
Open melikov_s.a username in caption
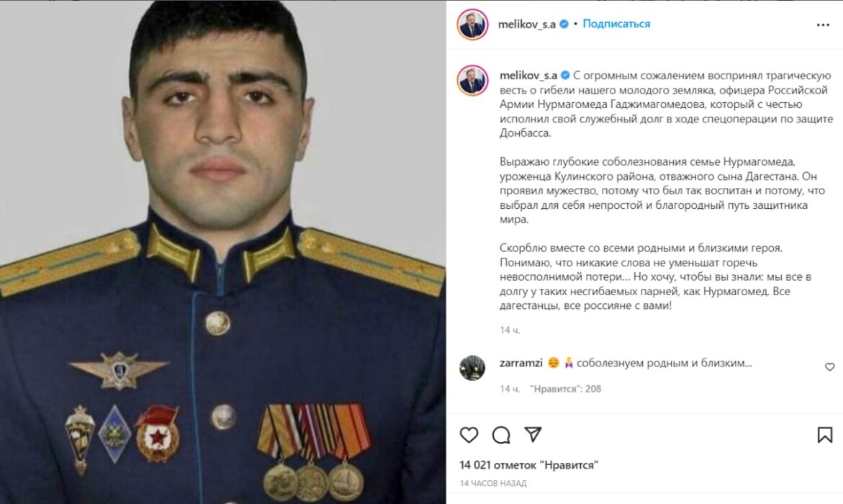pyautogui.click(x=528, y=76)
